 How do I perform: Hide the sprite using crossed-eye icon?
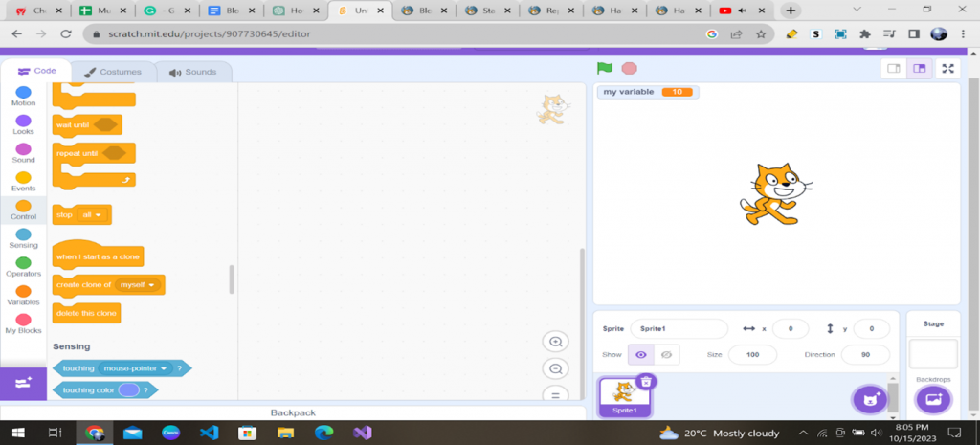pyautogui.click(x=667, y=355)
